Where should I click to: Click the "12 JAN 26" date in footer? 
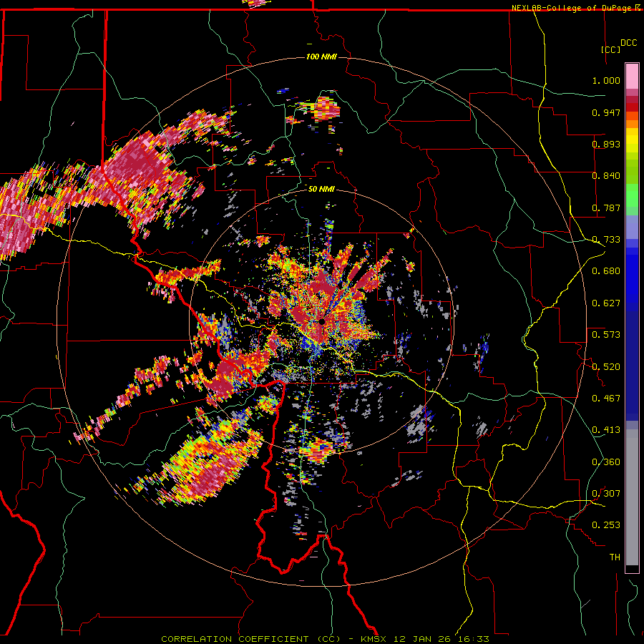pos(421,639)
